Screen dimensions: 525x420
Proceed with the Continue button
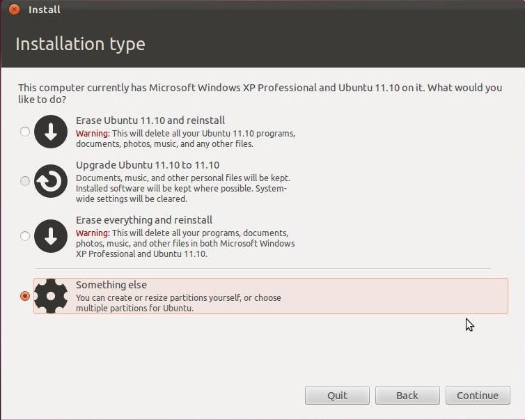pyautogui.click(x=478, y=395)
